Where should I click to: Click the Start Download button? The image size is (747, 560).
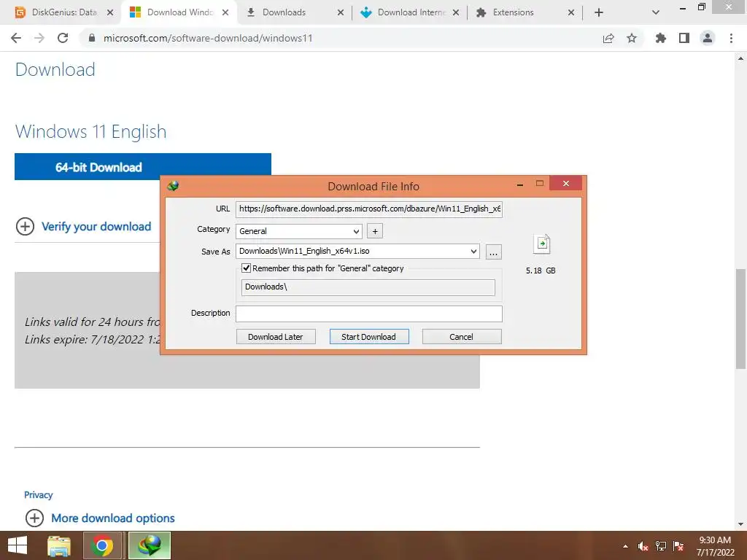click(x=368, y=337)
